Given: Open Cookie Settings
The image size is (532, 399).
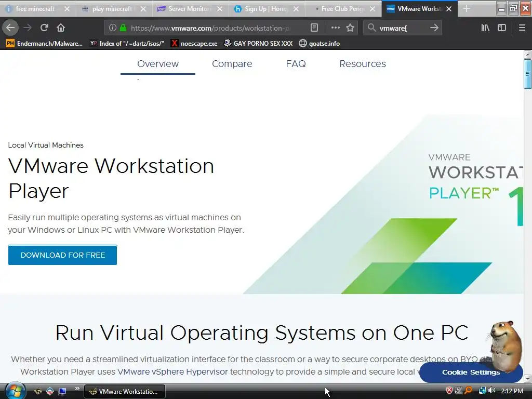Looking at the screenshot, I should (471, 372).
